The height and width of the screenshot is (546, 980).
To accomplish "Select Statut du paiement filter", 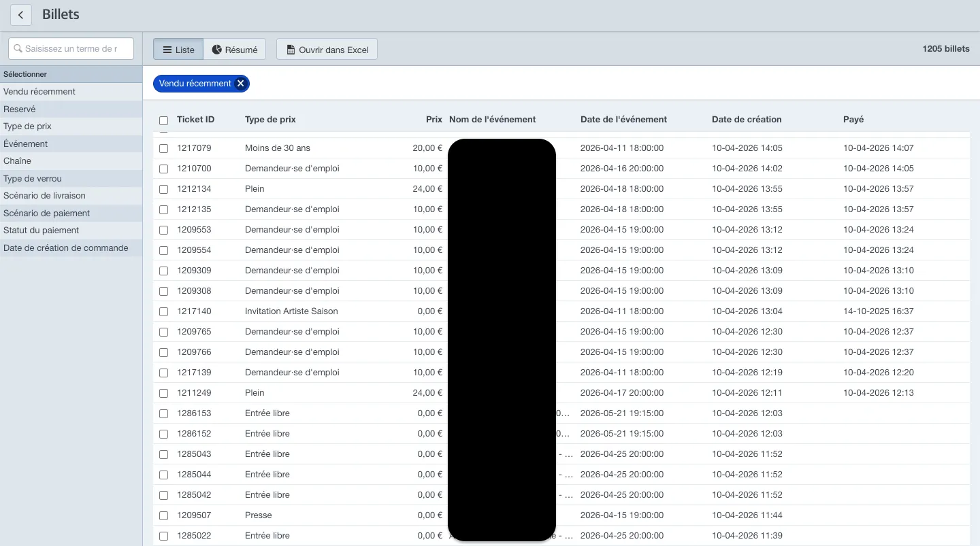I will click(71, 231).
